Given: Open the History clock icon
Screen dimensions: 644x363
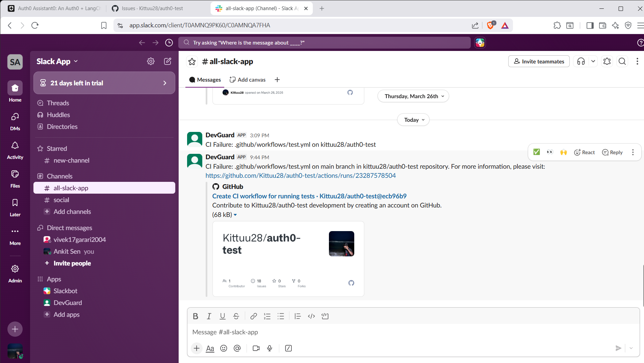Looking at the screenshot, I should (169, 43).
